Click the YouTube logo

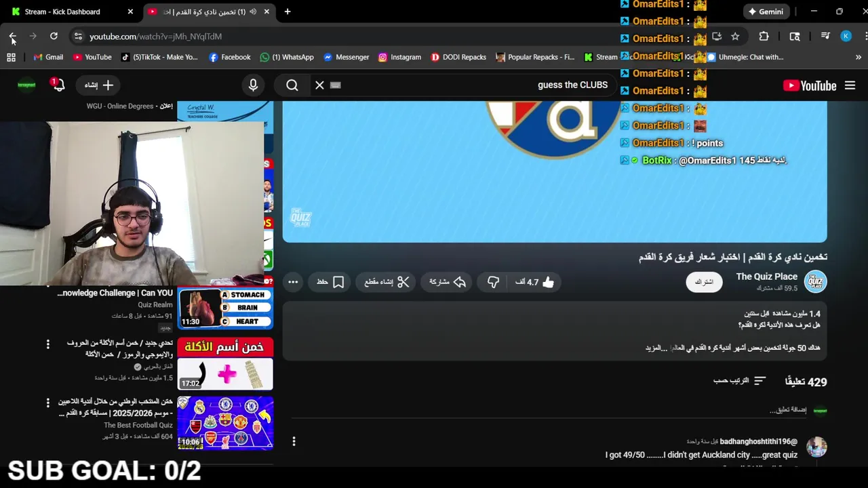810,85
